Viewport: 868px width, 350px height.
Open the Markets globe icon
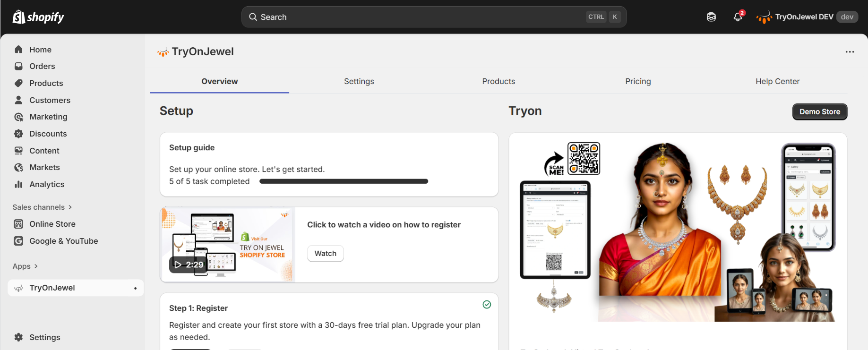coord(18,167)
